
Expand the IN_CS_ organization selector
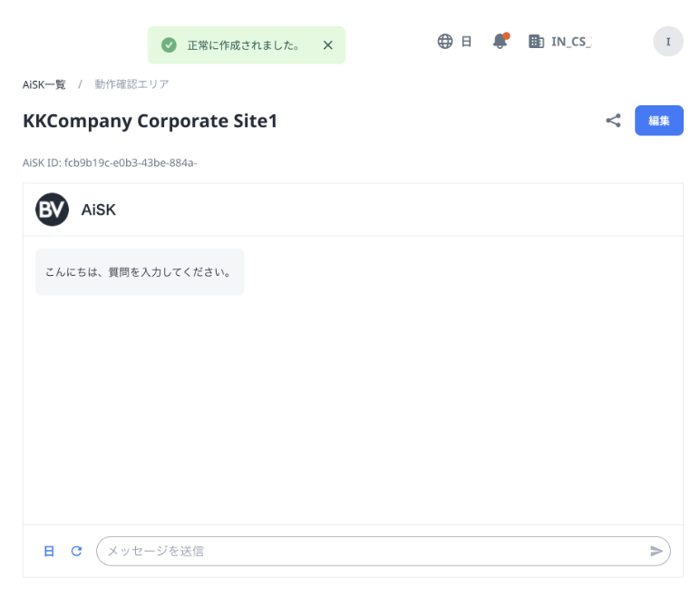[571, 42]
